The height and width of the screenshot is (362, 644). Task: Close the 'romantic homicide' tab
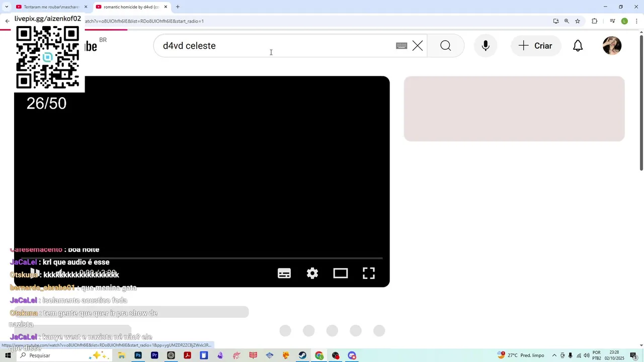[166, 7]
